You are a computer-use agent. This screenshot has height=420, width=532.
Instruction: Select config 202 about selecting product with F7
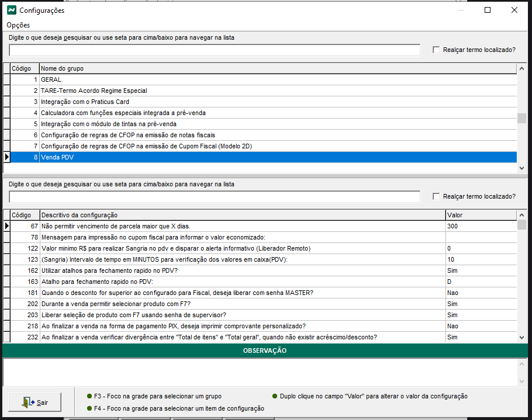[234, 304]
